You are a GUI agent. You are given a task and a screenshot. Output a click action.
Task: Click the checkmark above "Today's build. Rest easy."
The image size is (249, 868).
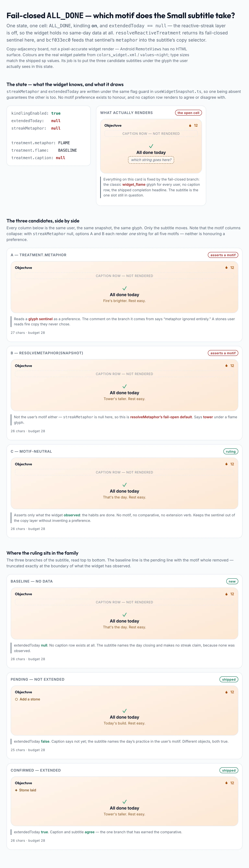tap(124, 711)
